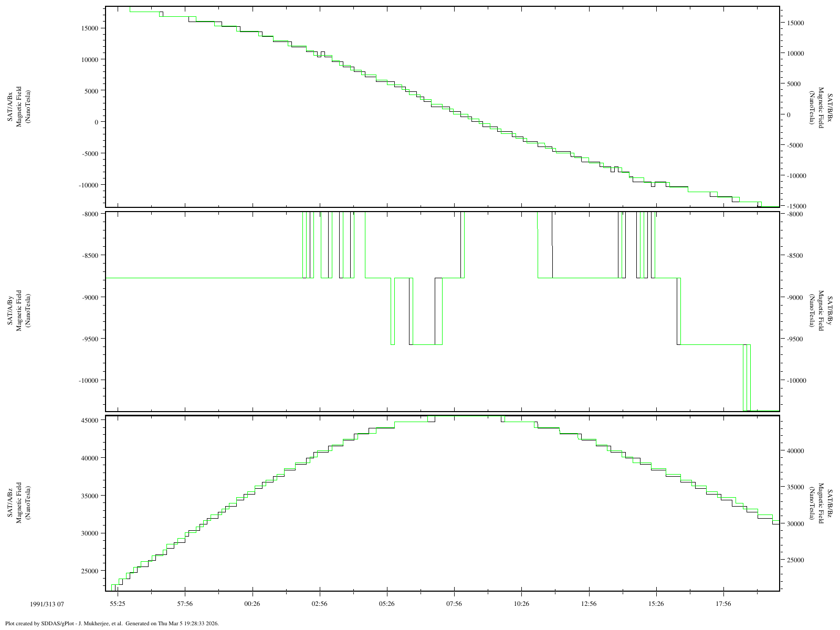840x630 pixels.
Task: Click the 07:56 time axis label
Action: [454, 604]
